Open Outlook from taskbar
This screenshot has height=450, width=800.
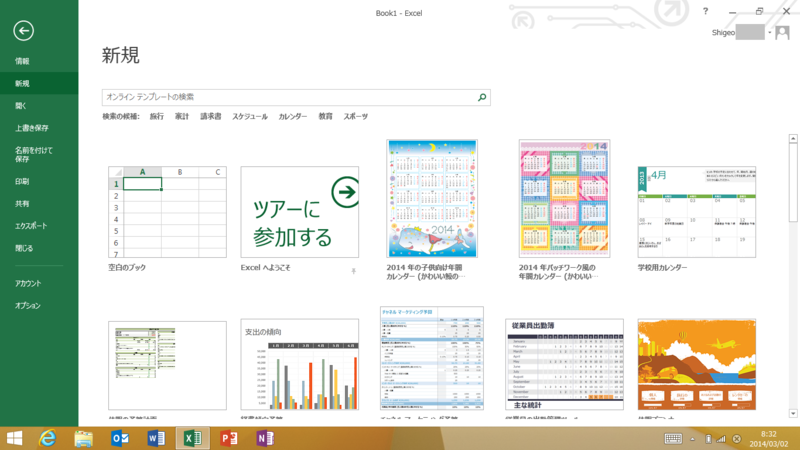120,438
